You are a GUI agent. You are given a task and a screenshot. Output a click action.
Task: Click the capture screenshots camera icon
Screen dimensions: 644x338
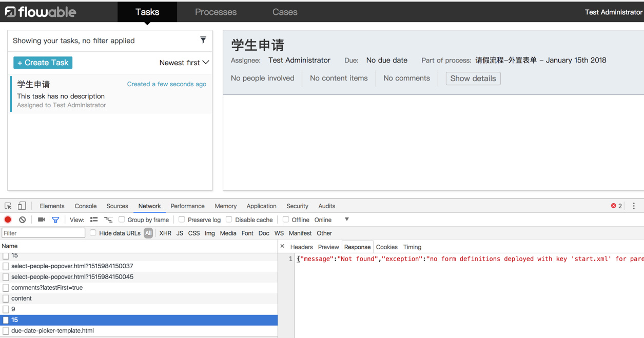click(41, 220)
